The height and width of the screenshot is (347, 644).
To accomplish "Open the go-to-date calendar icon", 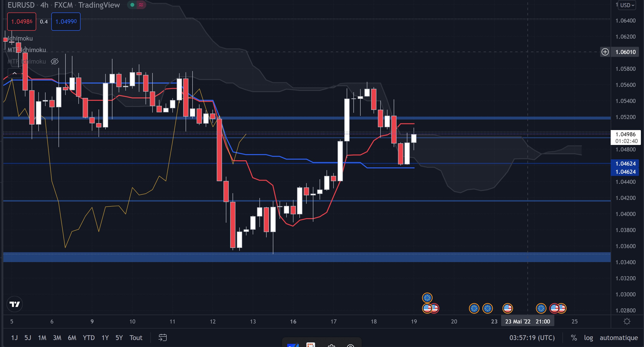I will pyautogui.click(x=163, y=337).
